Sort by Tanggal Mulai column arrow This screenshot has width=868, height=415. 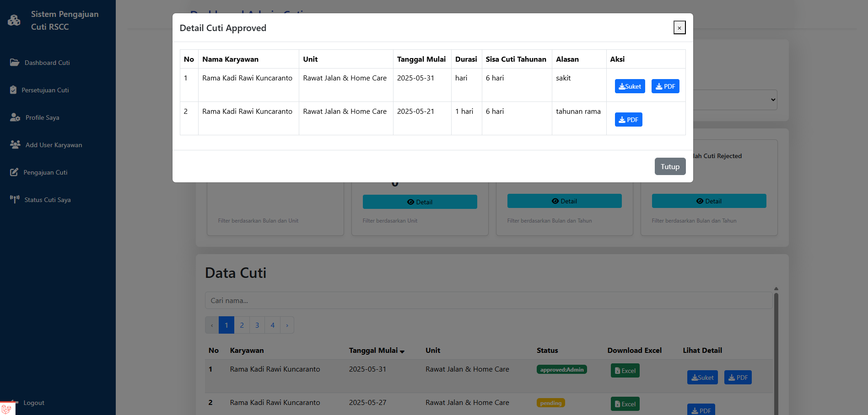pyautogui.click(x=402, y=351)
